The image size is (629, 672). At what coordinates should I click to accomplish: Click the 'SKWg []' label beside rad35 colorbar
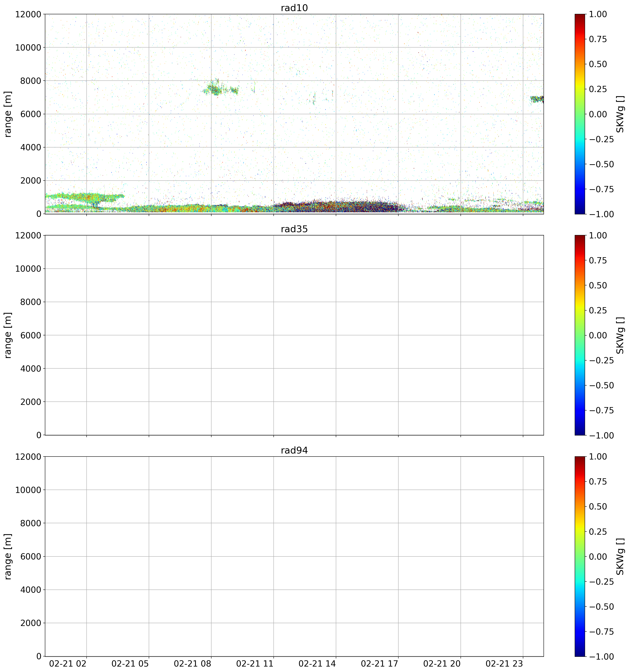620,335
